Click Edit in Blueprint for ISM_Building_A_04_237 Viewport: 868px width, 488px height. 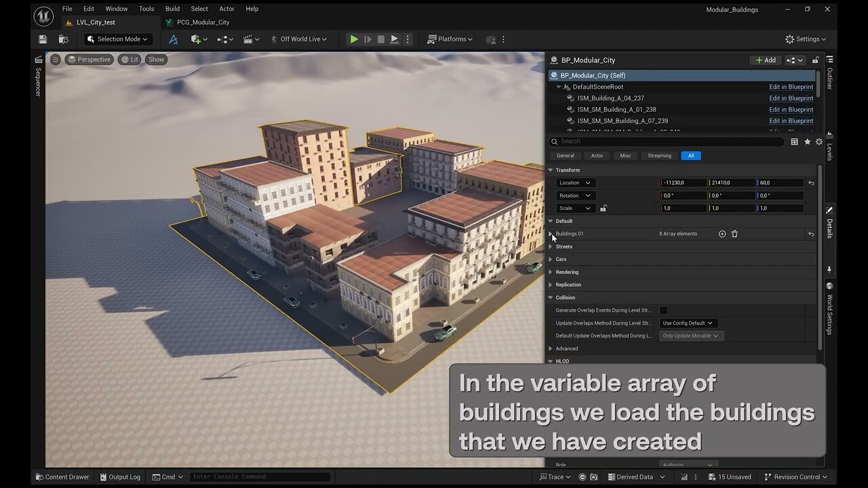[x=791, y=98]
